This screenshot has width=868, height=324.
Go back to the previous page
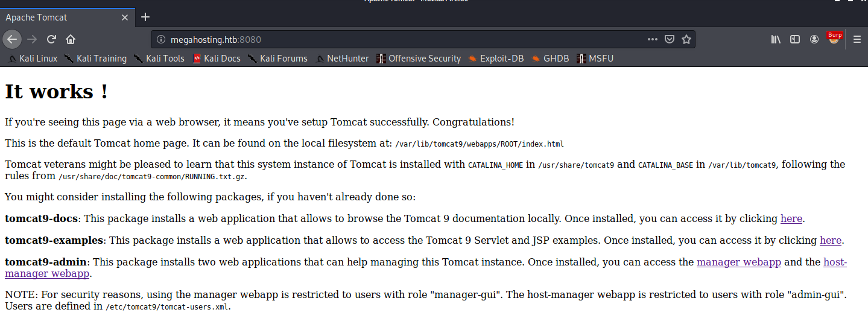(x=13, y=39)
